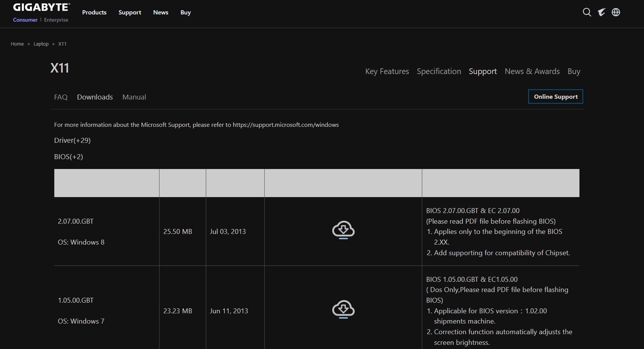Screen dimensions: 644x349
Task: Click '(Please read PDF file before flashing BIOS)' note
Action: coord(491,221)
